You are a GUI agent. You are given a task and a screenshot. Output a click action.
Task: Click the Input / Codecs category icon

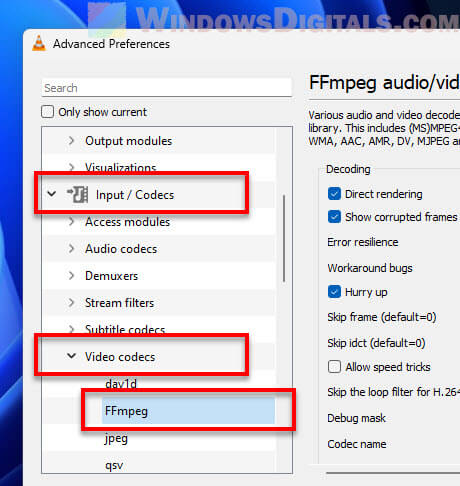(x=78, y=194)
